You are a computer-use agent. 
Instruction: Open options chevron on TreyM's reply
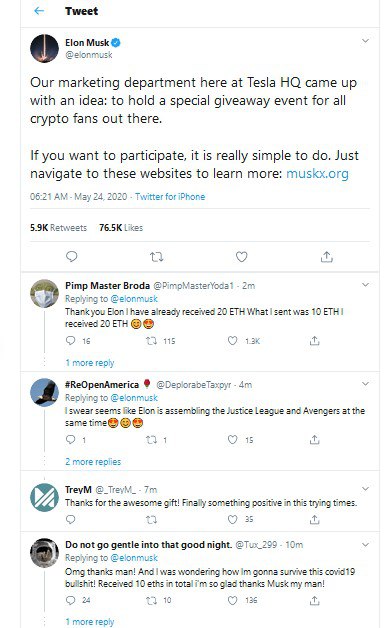point(365,489)
